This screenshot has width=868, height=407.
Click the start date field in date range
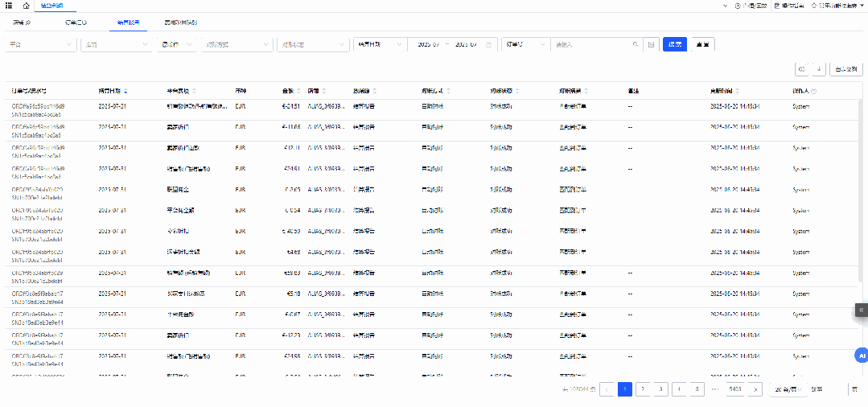429,45
